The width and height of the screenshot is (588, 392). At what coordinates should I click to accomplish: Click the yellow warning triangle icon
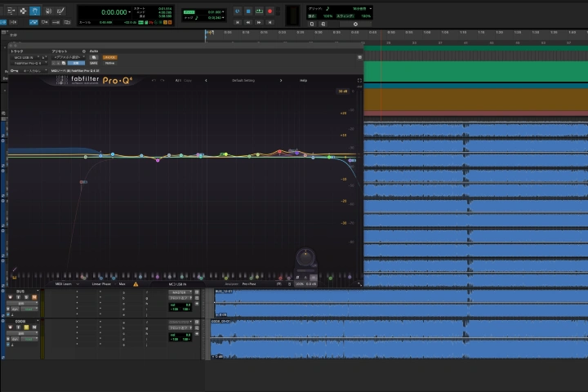(x=136, y=284)
